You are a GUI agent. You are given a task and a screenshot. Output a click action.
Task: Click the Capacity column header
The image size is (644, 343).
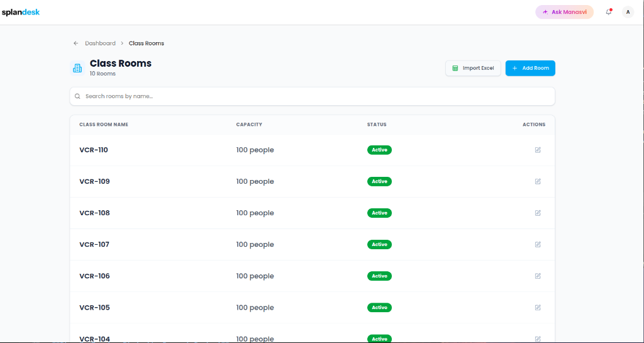[249, 125]
